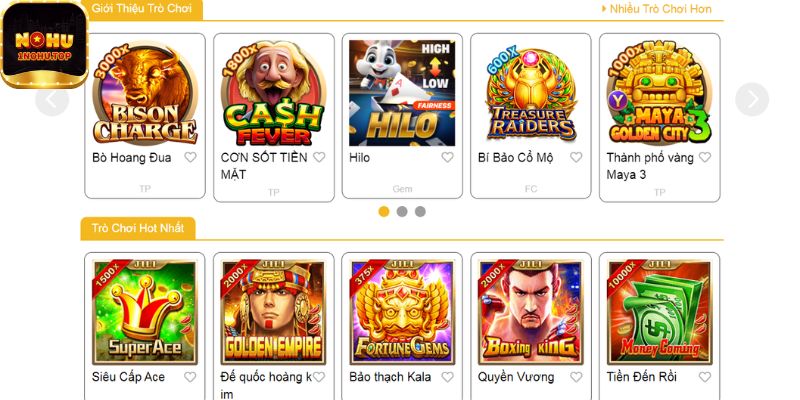Toggle heart next to Bí Bảo Cổ Mộ
The image size is (800, 400).
click(x=576, y=157)
